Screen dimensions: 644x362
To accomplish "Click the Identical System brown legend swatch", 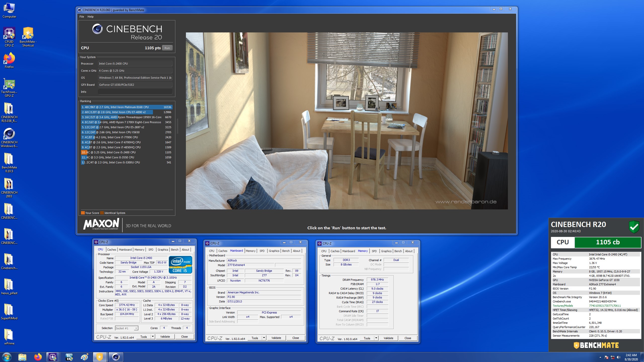I will click(x=102, y=213).
